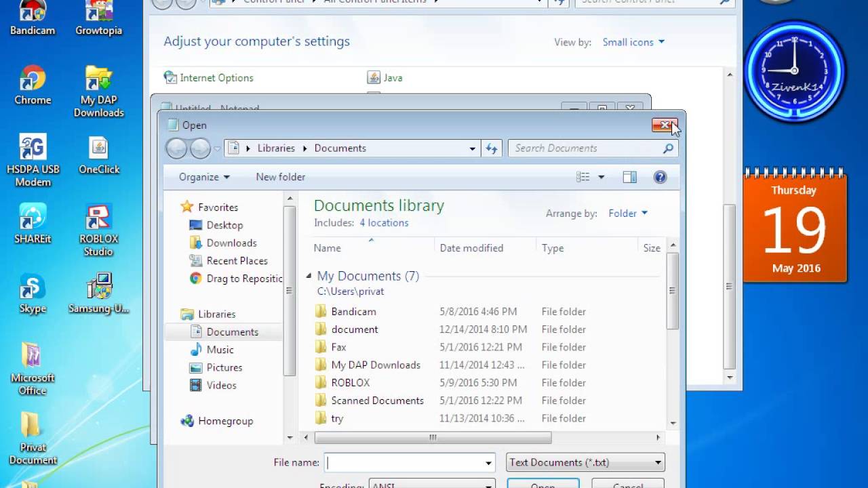868x488 pixels.
Task: Open ROBLOX Studio desktop shortcut
Action: pyautogui.click(x=99, y=230)
